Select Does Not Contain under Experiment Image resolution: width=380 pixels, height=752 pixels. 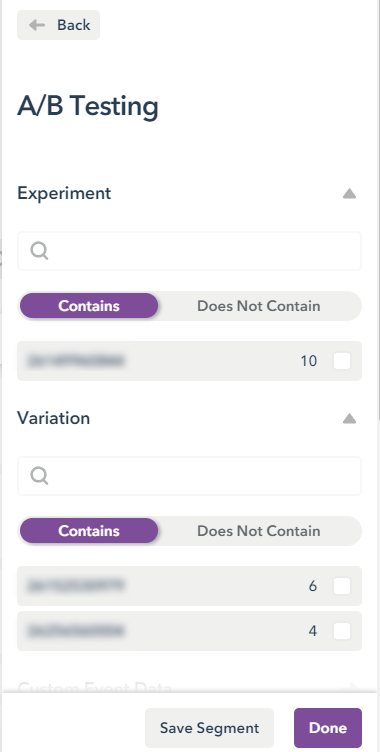[x=259, y=306]
